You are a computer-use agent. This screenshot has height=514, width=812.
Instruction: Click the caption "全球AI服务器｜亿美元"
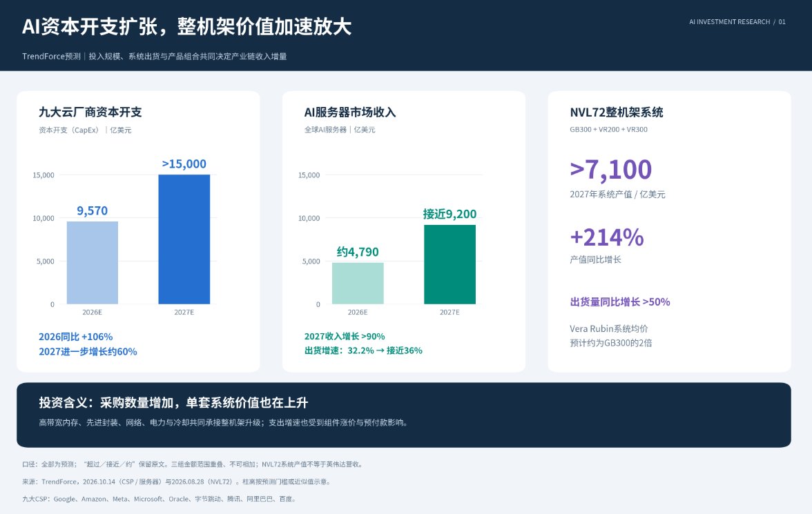(x=340, y=130)
